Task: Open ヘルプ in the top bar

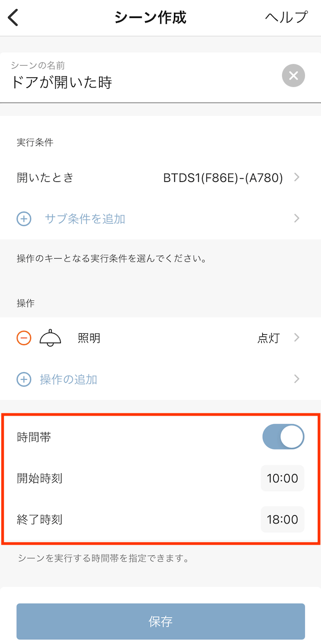Action: (x=286, y=18)
